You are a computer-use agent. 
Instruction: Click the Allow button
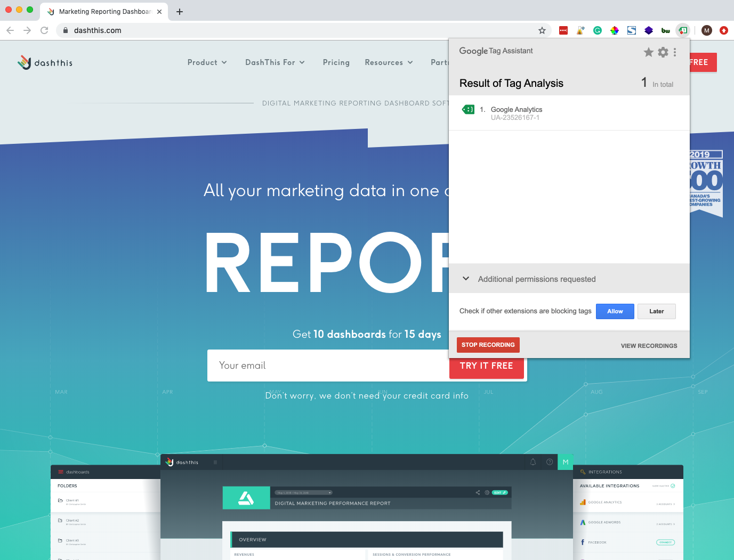pos(615,311)
